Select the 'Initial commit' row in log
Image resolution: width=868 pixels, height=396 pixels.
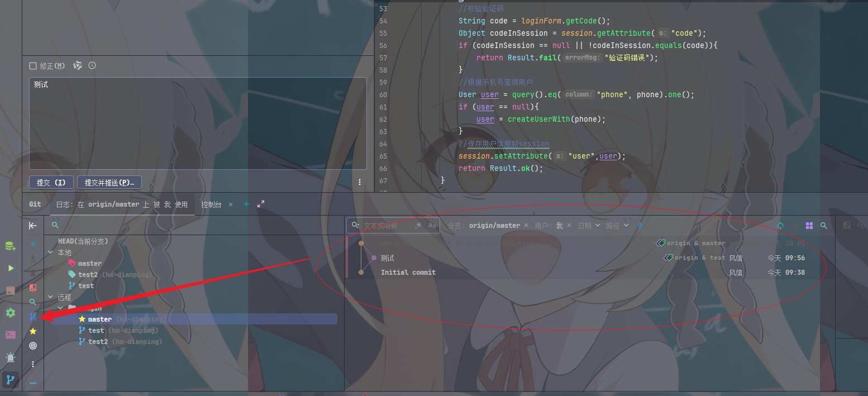click(408, 273)
